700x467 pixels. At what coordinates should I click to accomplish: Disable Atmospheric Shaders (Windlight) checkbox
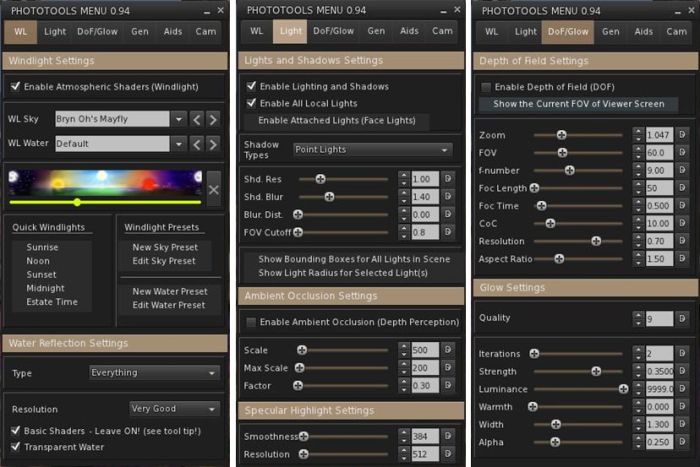click(x=15, y=88)
